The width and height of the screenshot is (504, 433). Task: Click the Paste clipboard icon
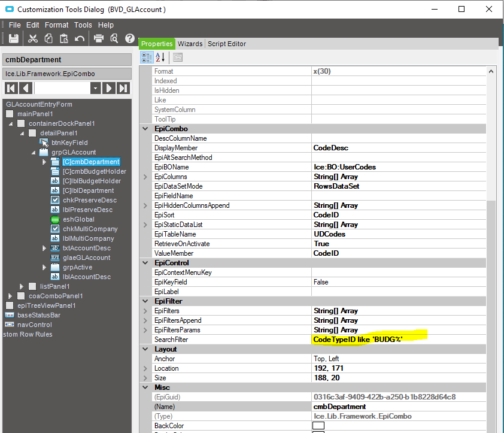63,38
